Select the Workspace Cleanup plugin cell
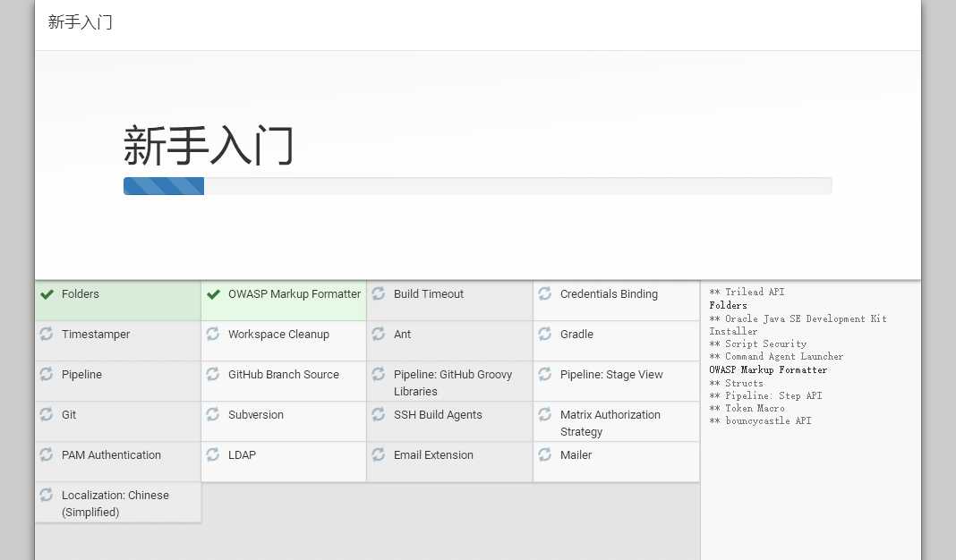 [278, 335]
